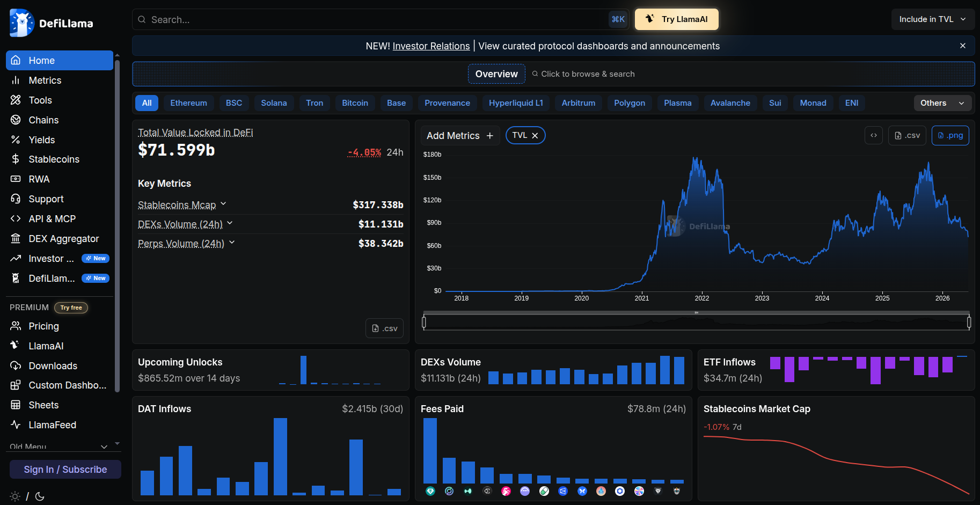This screenshot has width=980, height=505.
Task: Follow the Investor Relations link in the banner
Action: [x=431, y=46]
